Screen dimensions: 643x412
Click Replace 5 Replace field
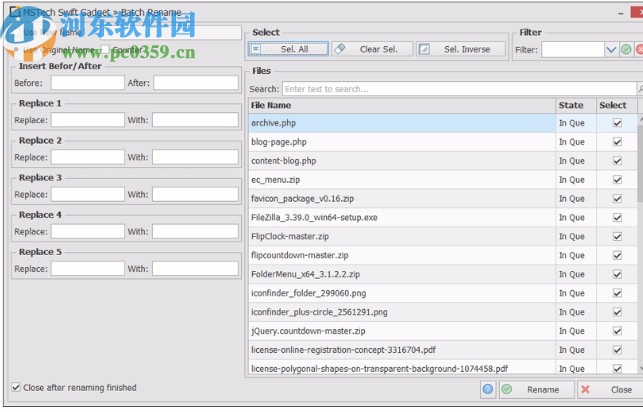tap(87, 269)
